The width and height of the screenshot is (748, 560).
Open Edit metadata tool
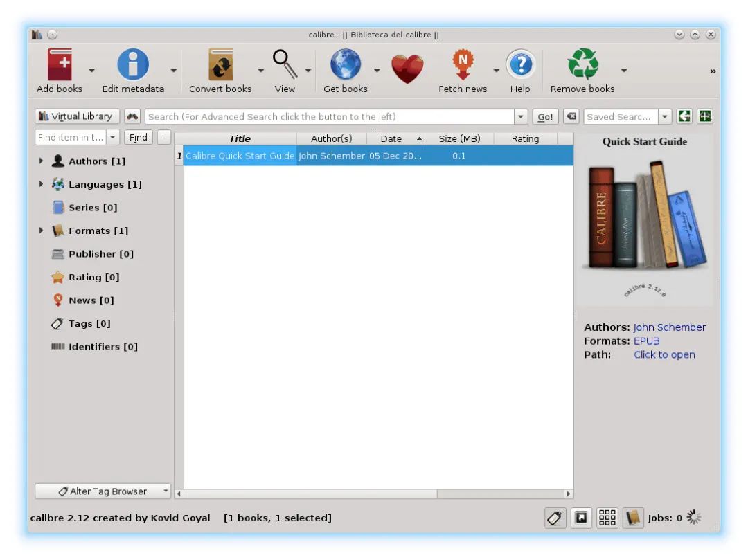(x=133, y=66)
